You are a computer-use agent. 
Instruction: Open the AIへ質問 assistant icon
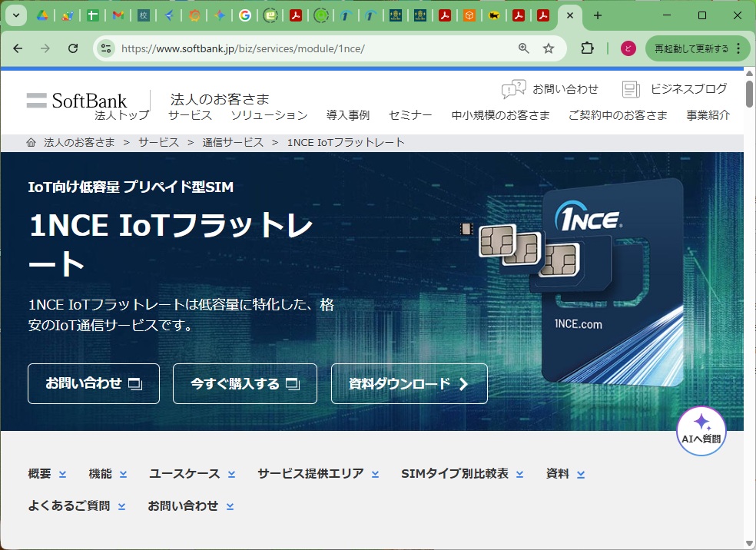(x=700, y=430)
